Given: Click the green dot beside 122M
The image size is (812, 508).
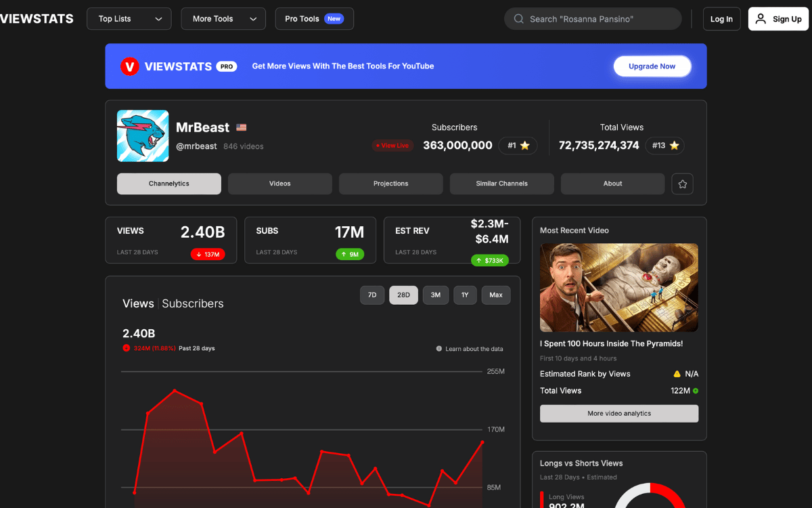Looking at the screenshot, I should tap(696, 391).
